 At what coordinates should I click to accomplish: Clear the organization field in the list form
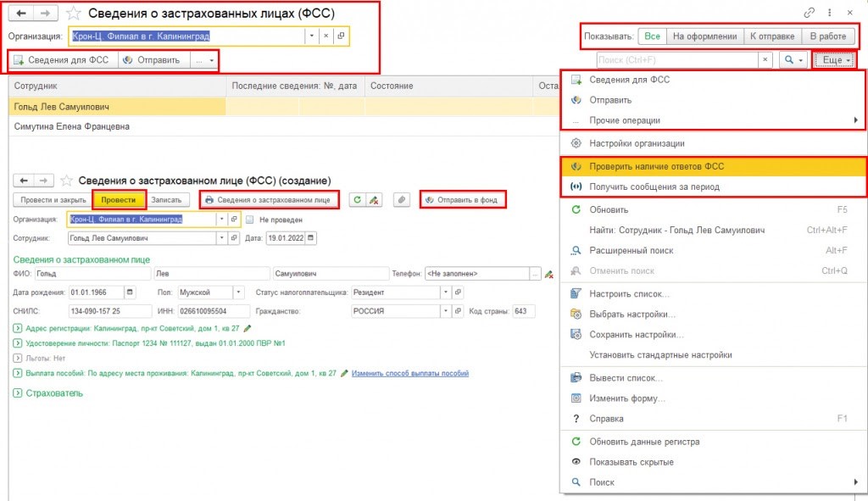[x=326, y=36]
